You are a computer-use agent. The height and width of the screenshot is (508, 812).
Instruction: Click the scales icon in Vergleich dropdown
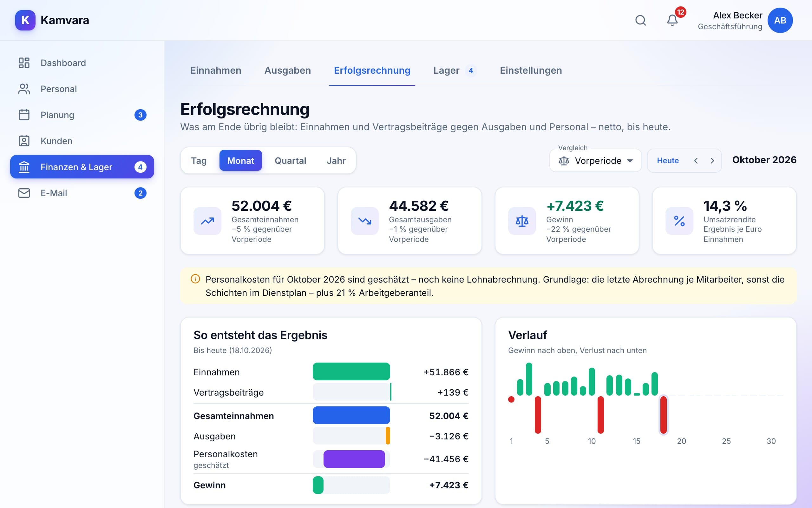(564, 161)
